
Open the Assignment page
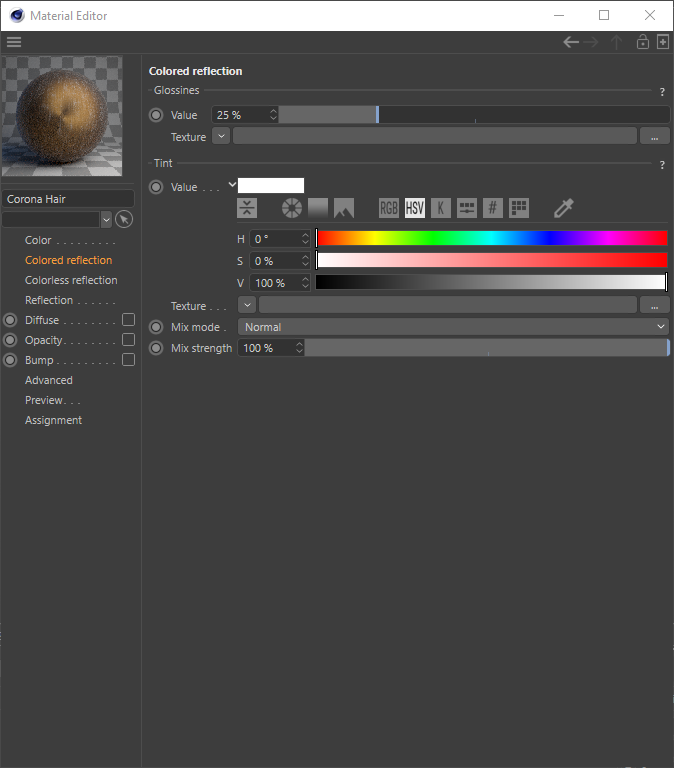coord(53,420)
